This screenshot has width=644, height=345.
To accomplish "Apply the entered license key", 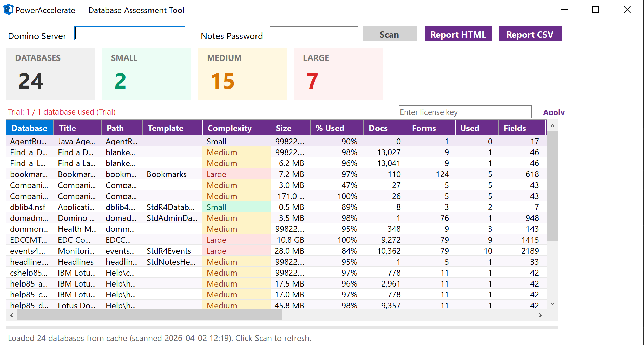I will click(x=554, y=111).
